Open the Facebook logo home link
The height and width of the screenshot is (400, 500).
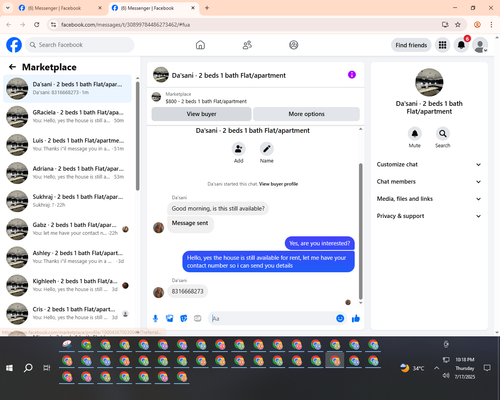pyautogui.click(x=14, y=45)
